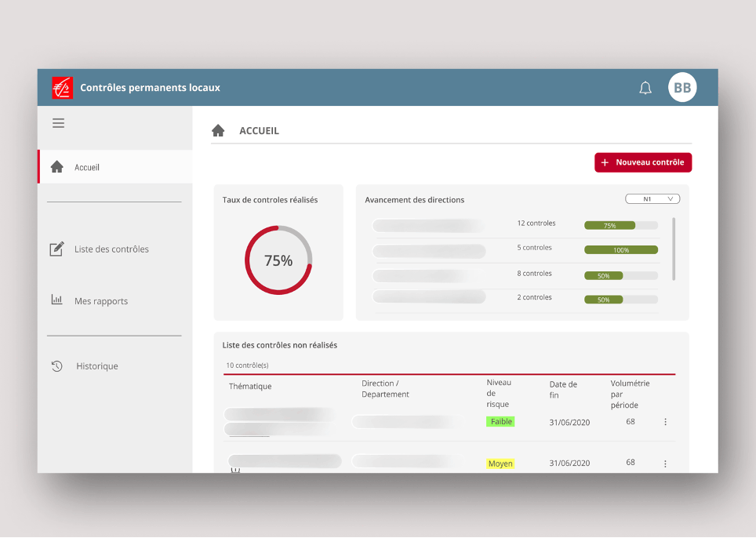This screenshot has height=538, width=756.
Task: Click the 100% progress bar for 5 controles
Action: [x=621, y=250]
